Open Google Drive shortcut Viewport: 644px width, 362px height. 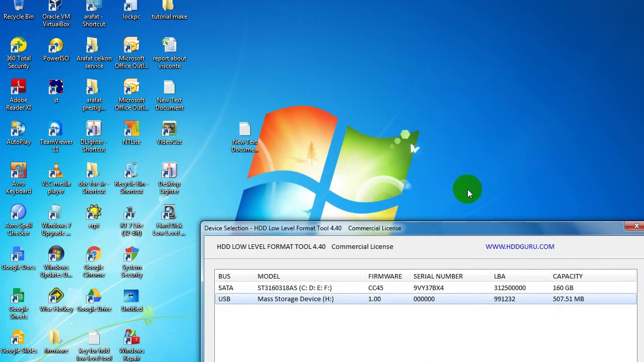[94, 300]
